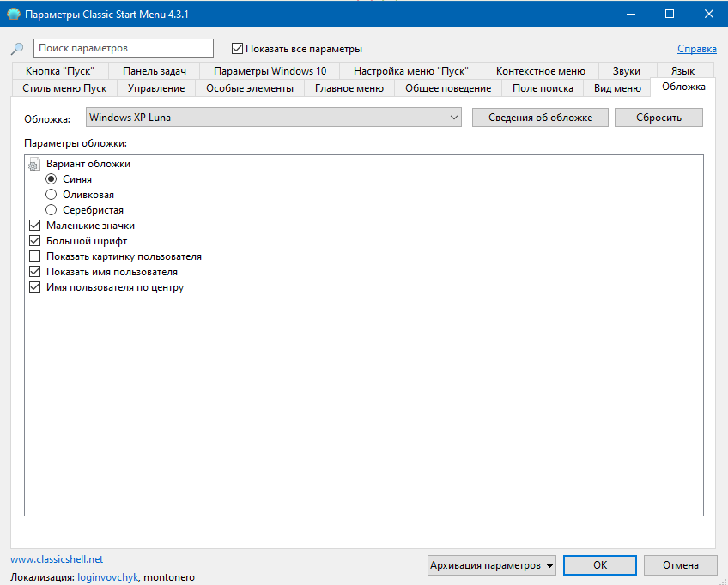Toggle 'Маленькие значки' checkbox
Screen dimensions: 728x585
tap(35, 226)
